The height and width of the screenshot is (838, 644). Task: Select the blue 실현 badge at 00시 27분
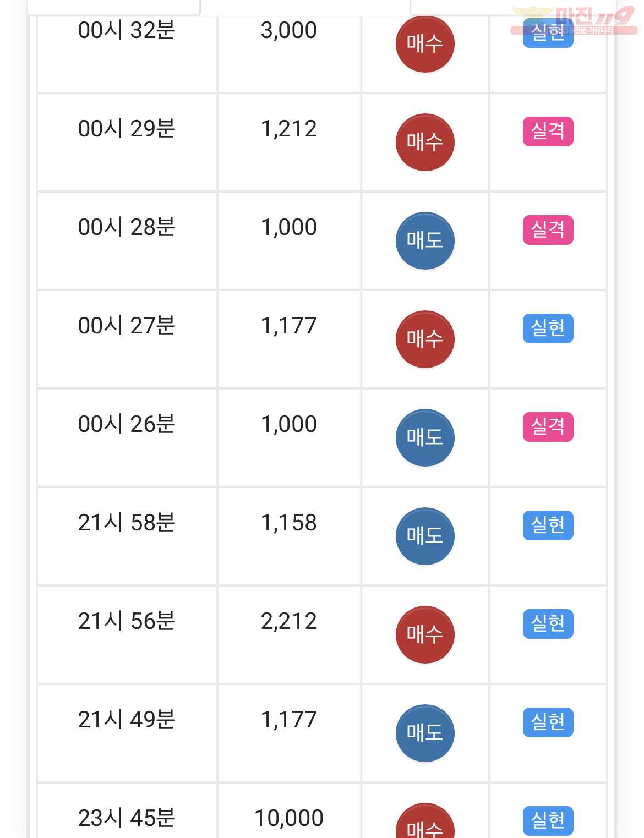(x=548, y=328)
